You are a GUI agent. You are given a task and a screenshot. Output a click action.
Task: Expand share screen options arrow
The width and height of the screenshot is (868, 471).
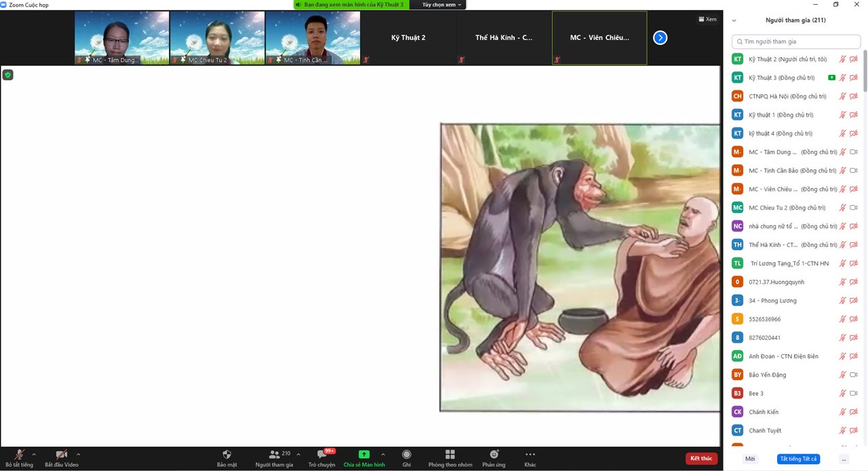pyautogui.click(x=383, y=454)
